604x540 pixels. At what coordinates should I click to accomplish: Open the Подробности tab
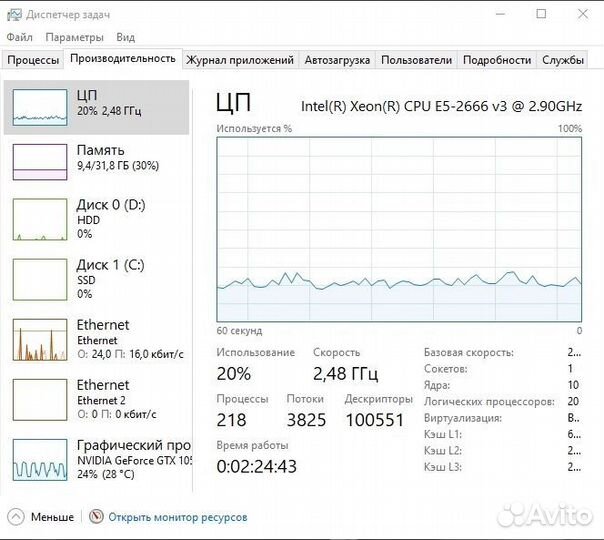coord(497,60)
